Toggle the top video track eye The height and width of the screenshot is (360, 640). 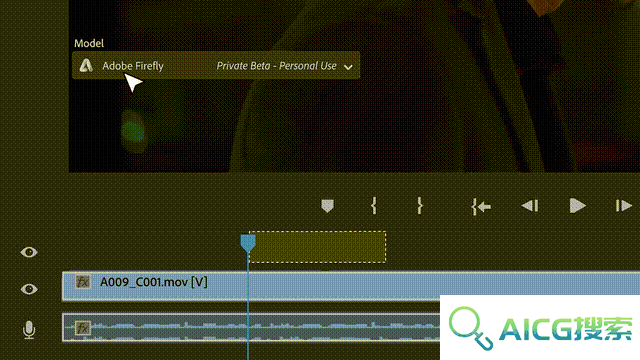click(29, 252)
